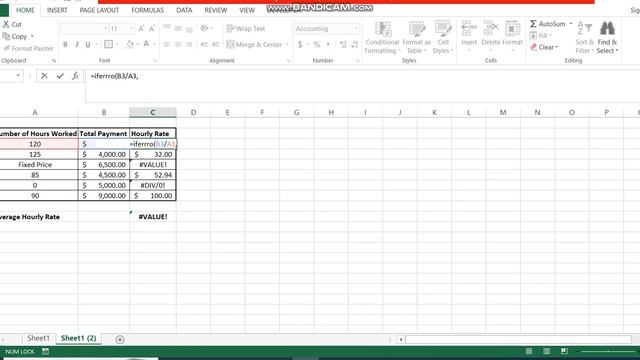Image resolution: width=640 pixels, height=360 pixels.
Task: Open the Clear eraser menu
Action: 544,47
